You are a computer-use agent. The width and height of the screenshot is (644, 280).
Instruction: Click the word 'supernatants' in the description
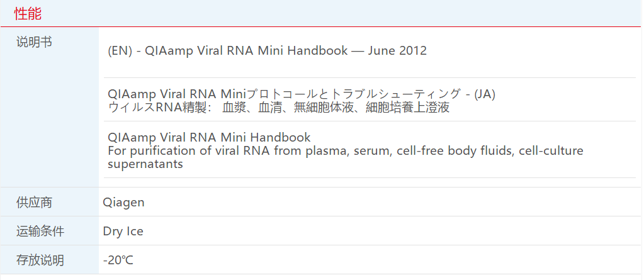tap(145, 164)
